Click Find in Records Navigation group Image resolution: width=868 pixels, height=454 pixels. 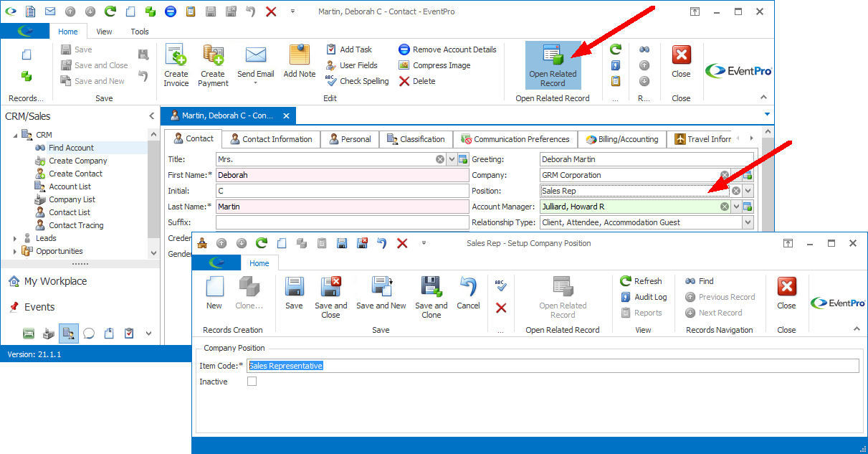[x=700, y=281]
